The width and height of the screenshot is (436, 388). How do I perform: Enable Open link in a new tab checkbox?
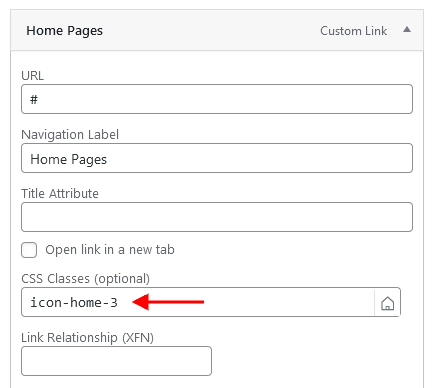click(29, 250)
